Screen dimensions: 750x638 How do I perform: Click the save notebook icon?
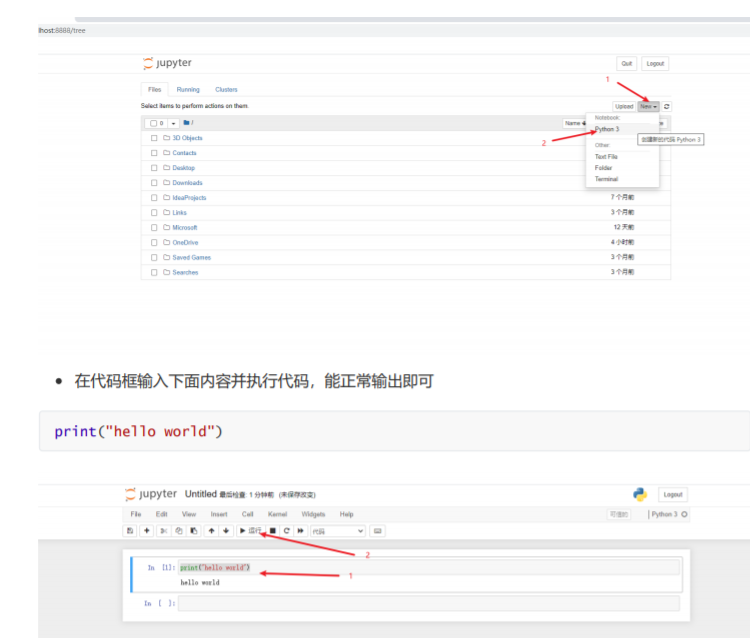tap(130, 531)
